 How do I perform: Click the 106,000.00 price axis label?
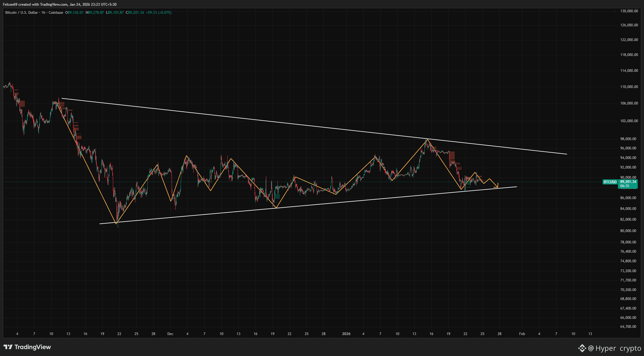pyautogui.click(x=629, y=103)
